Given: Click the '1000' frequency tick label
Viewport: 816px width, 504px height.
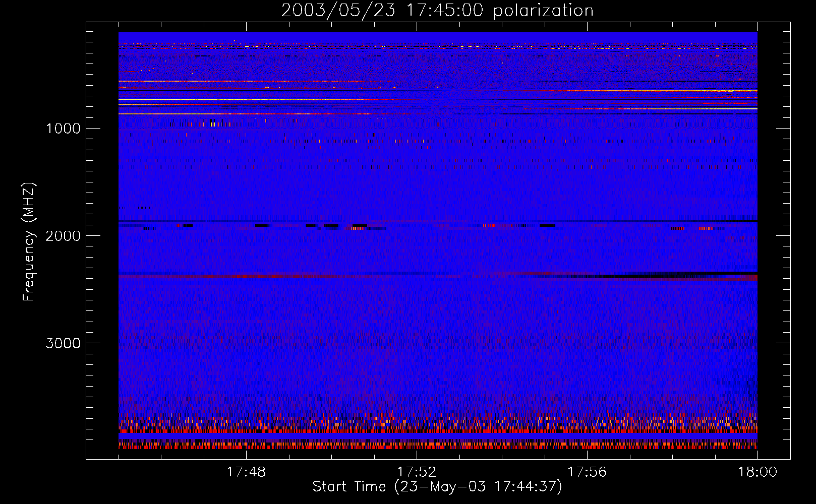Looking at the screenshot, I should [63, 129].
